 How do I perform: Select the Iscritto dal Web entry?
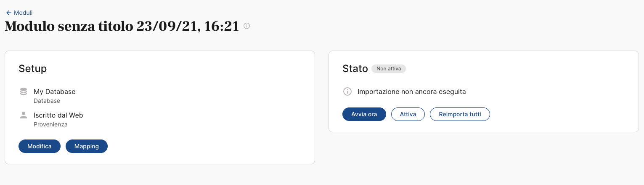(x=58, y=115)
